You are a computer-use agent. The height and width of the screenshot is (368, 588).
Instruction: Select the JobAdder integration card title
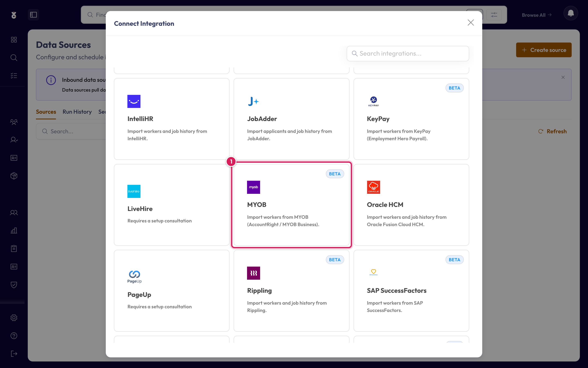(262, 119)
